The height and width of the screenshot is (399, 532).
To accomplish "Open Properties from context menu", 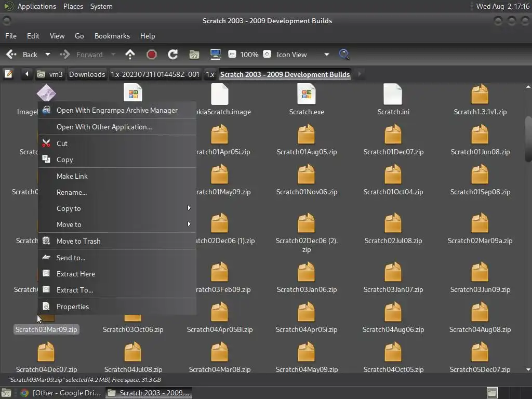I will (117, 307).
